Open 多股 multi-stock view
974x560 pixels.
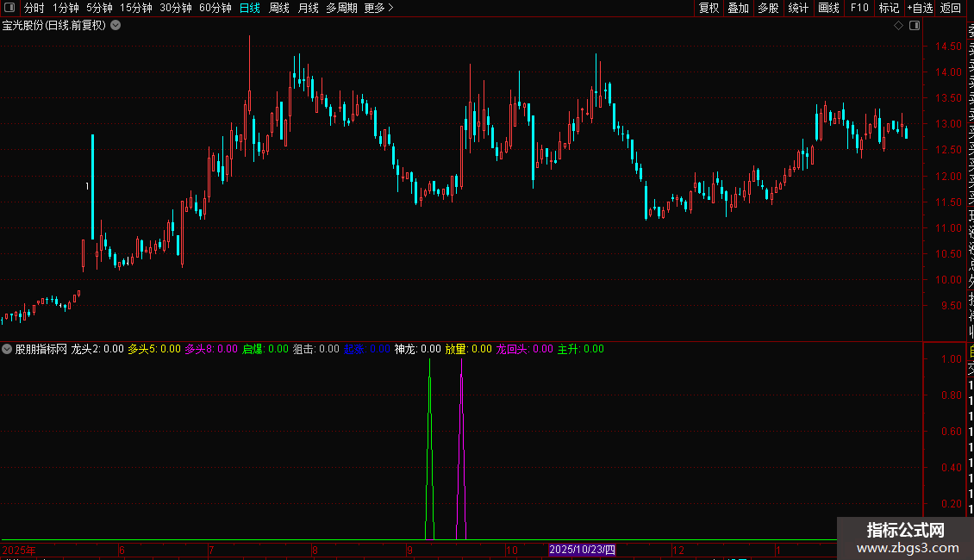click(768, 8)
